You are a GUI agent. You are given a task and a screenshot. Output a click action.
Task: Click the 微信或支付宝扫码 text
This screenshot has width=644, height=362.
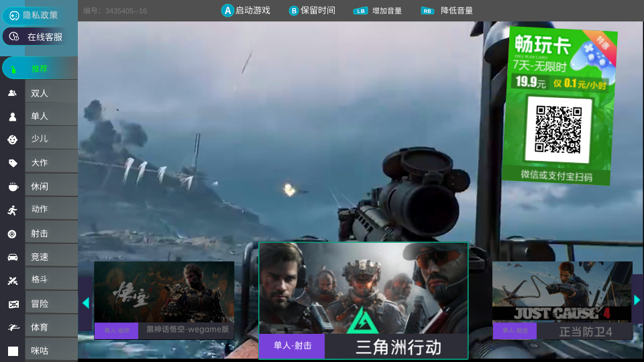557,176
